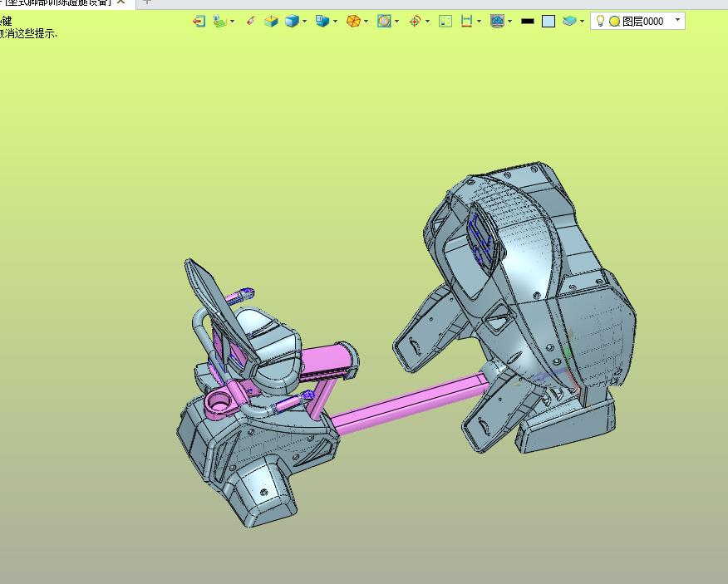Open the framed view icon dropdown
728x584 pixels.
tap(397, 21)
